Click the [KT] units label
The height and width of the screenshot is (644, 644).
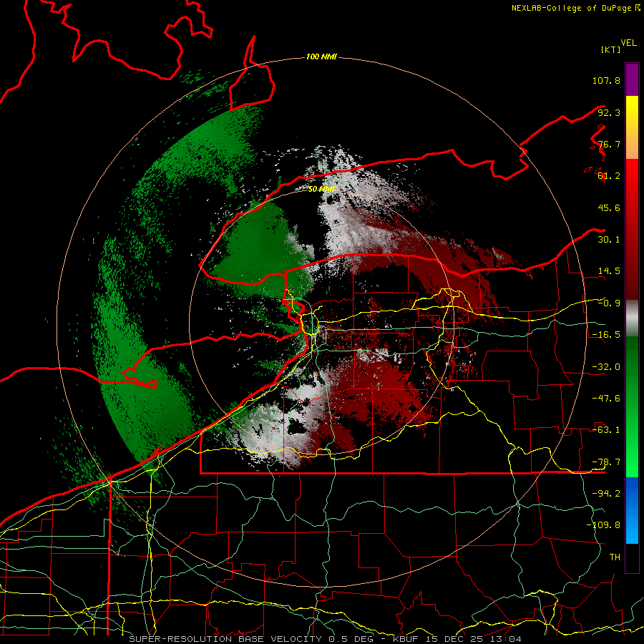[x=610, y=49]
